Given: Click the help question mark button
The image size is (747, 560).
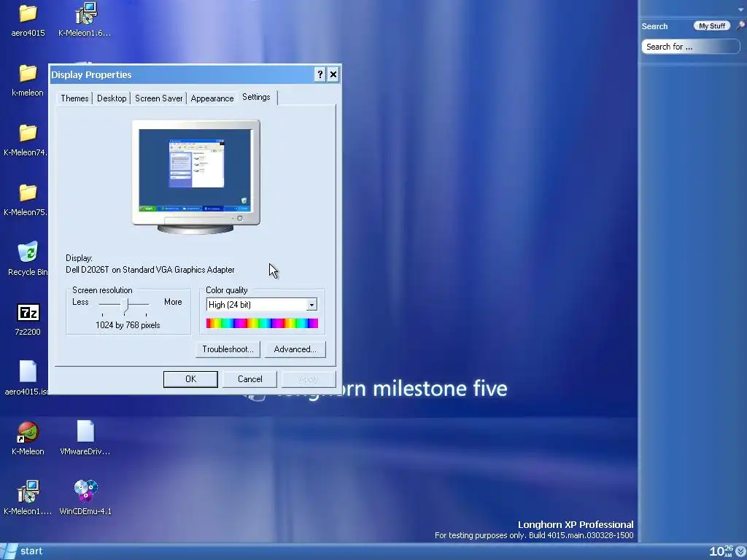Looking at the screenshot, I should (320, 74).
